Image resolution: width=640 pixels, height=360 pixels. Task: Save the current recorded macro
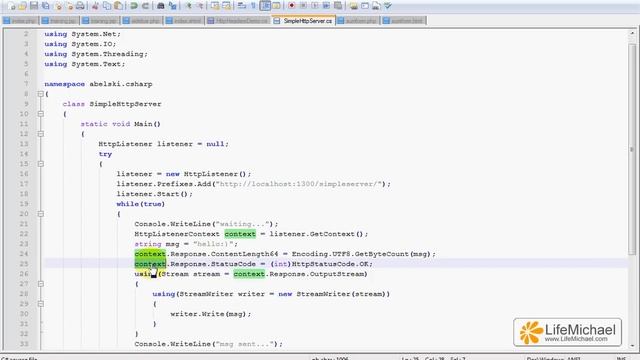point(338,6)
